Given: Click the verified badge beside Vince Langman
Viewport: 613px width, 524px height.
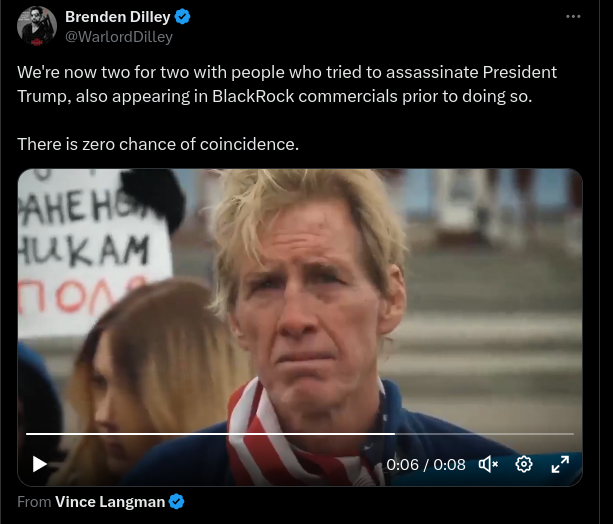Looking at the screenshot, I should tap(177, 501).
